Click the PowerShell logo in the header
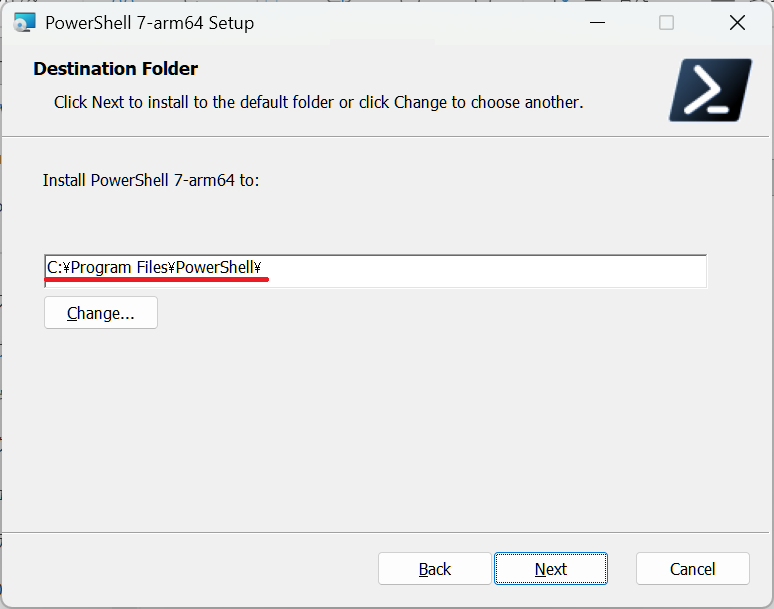This screenshot has width=774, height=609. coord(710,90)
